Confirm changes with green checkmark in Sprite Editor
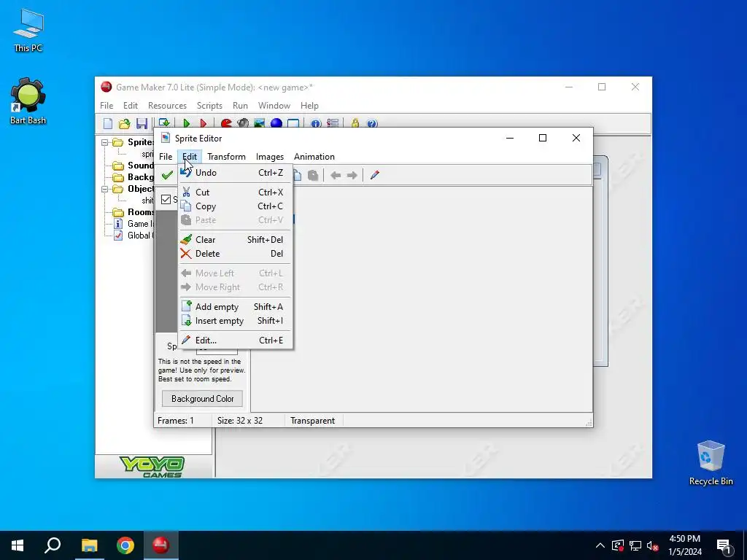747x560 pixels. [167, 175]
